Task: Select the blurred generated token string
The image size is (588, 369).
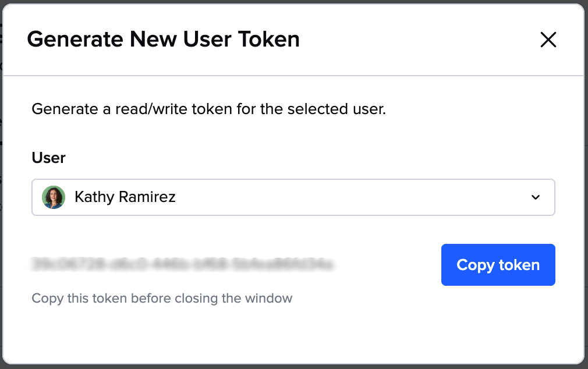Action: (x=182, y=264)
